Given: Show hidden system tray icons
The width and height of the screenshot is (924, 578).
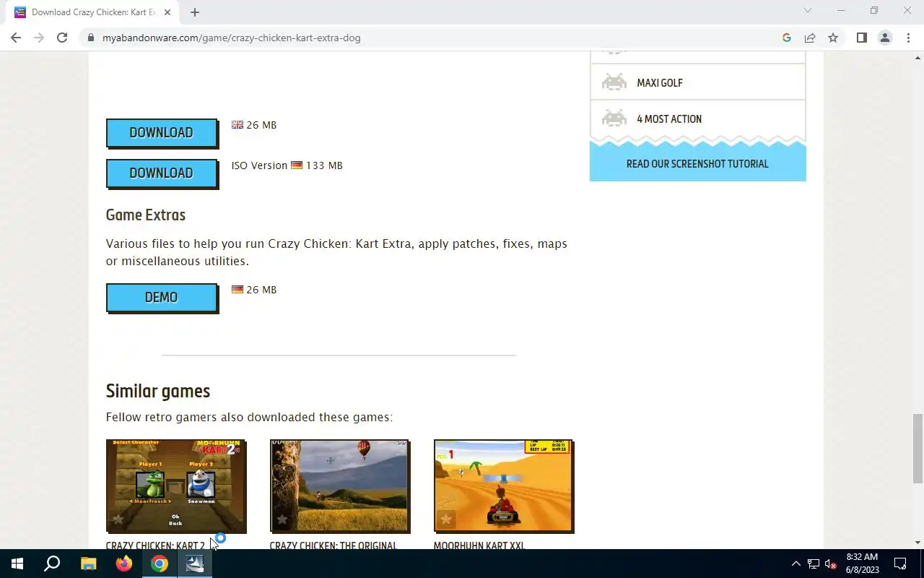Looking at the screenshot, I should point(796,564).
